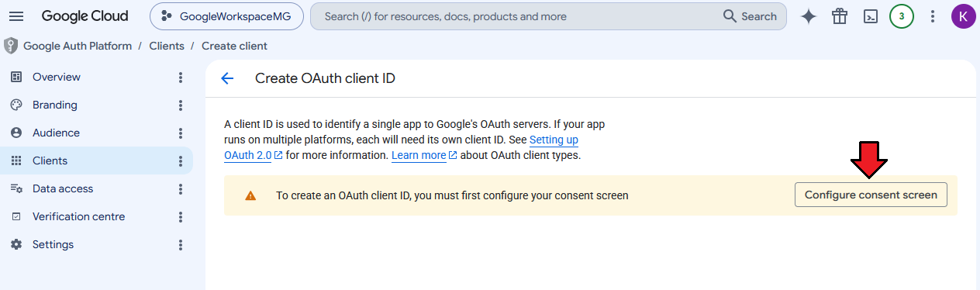Activate Cloud Shell terminal icon
Viewport: 980px width, 290px height.
pyautogui.click(x=871, y=16)
